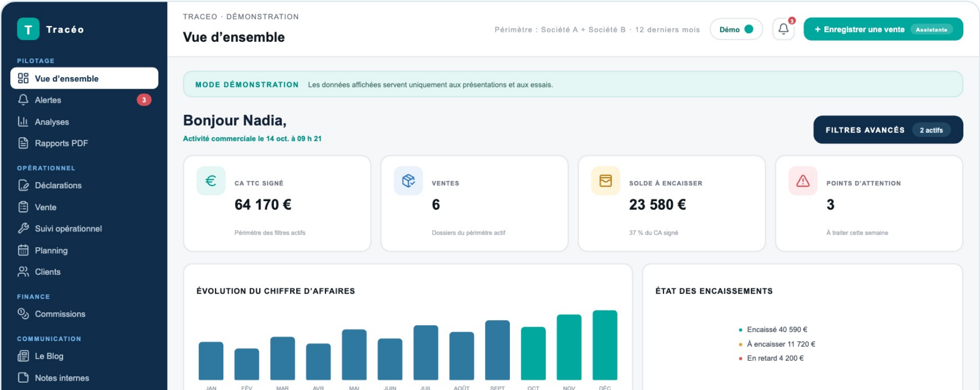Click the Analyses bar chart icon
The height and width of the screenshot is (390, 980).
[23, 121]
